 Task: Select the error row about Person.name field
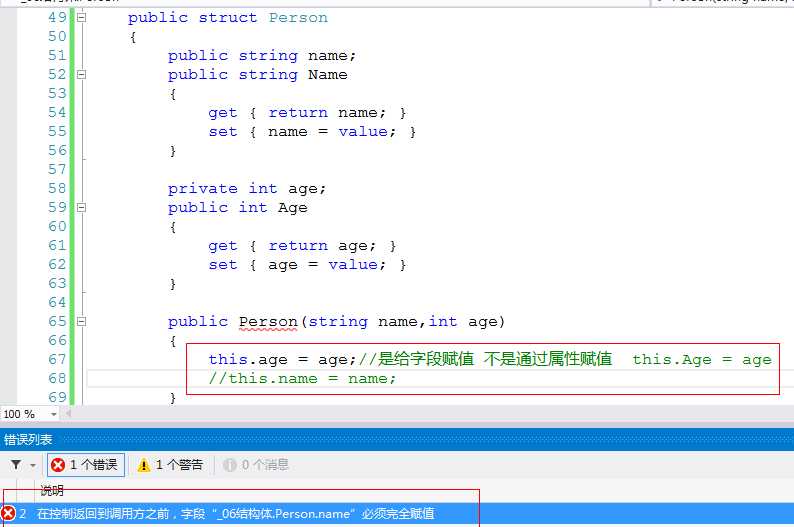pyautogui.click(x=397, y=513)
